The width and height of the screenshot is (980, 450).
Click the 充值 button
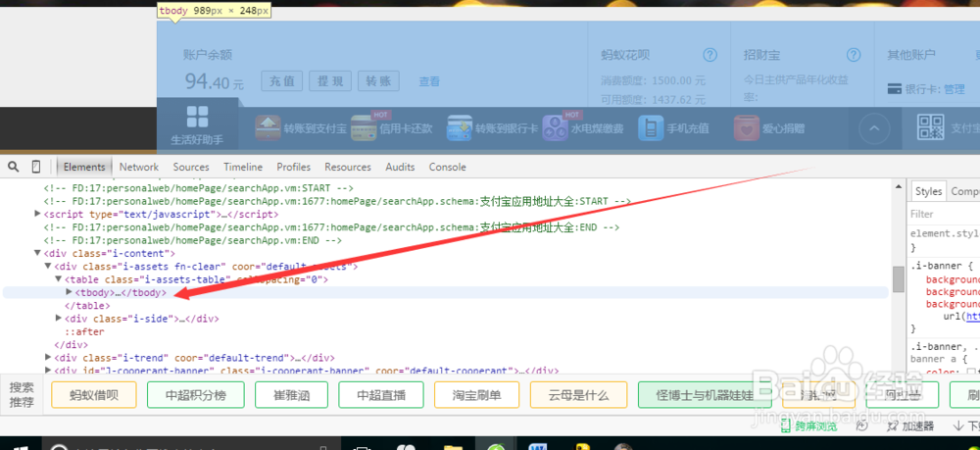282,80
